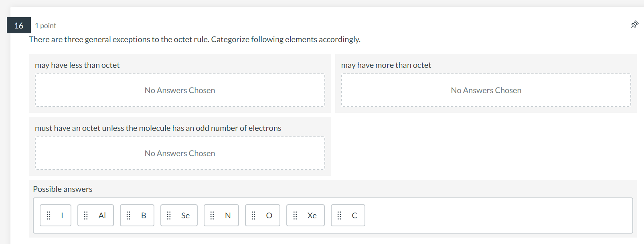The width and height of the screenshot is (644, 244).
Task: Select the drag handle next to O
Action: tap(253, 216)
